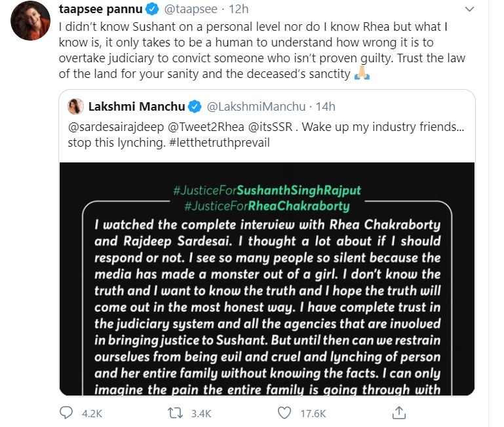This screenshot has height=427, width=504.
Task: Click the taapsee pannu display name
Action: tap(101, 9)
